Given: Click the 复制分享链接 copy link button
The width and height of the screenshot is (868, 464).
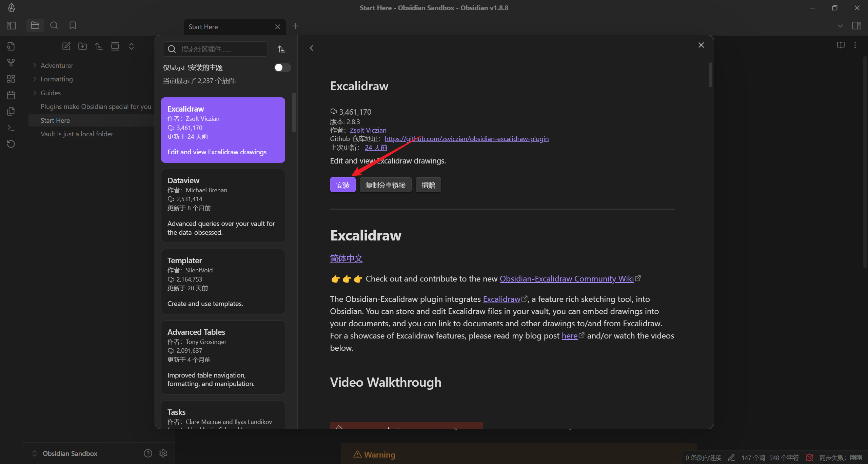Looking at the screenshot, I should point(386,185).
